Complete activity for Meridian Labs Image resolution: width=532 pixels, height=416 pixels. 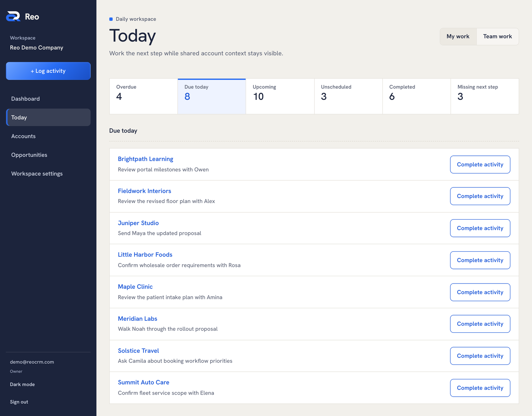coord(480,324)
